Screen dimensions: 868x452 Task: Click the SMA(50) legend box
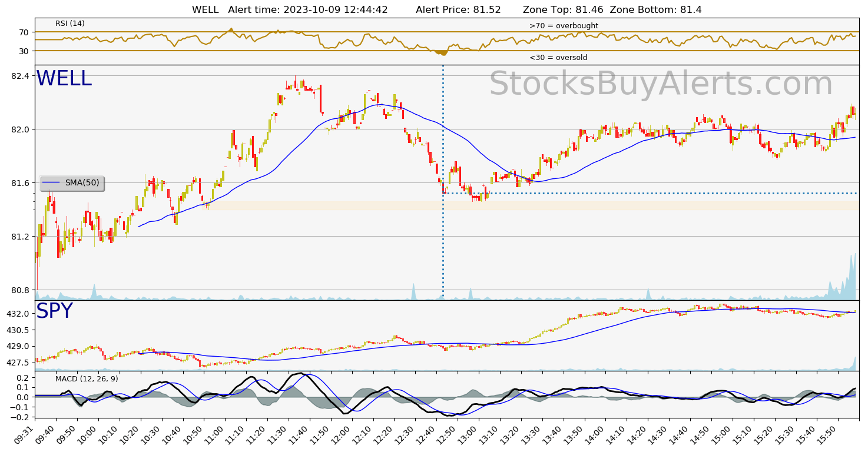72,183
